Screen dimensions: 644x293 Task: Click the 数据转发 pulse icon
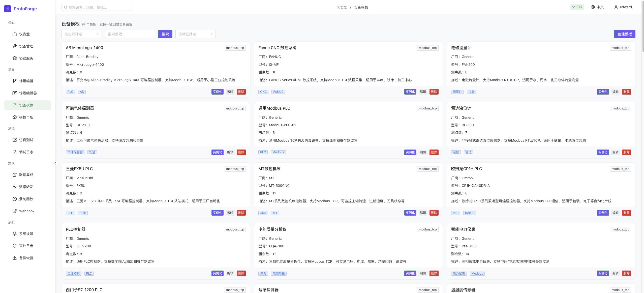(x=15, y=187)
